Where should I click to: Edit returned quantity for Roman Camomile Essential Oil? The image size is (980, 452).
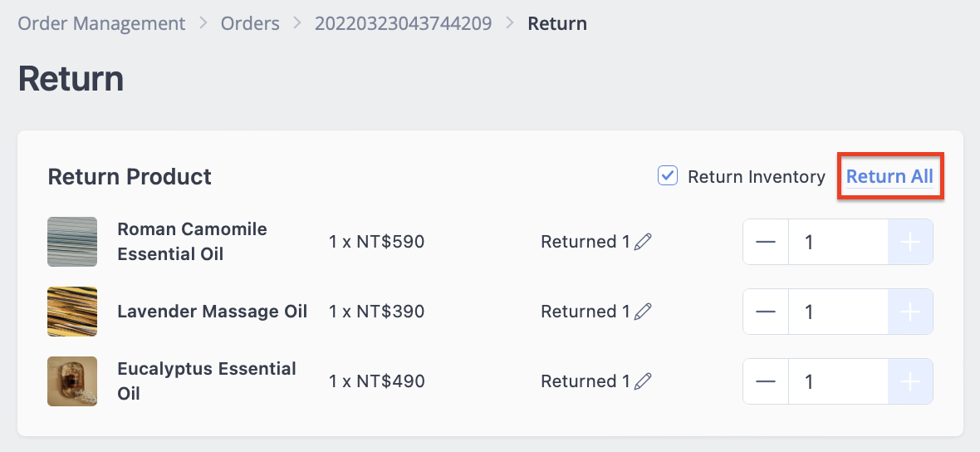pos(643,241)
